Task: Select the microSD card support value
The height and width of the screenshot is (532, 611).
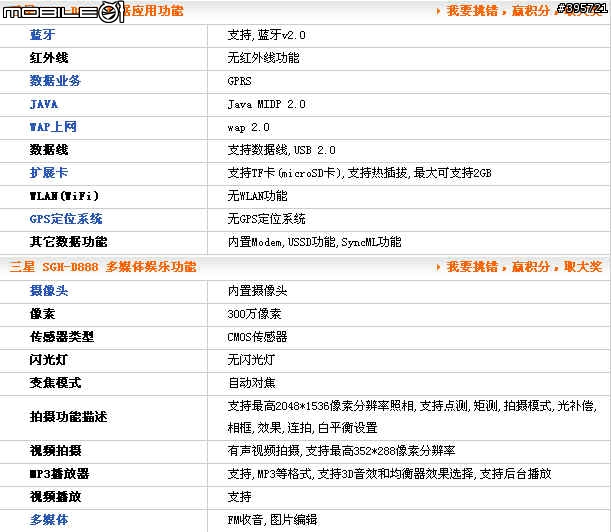Action: point(359,173)
